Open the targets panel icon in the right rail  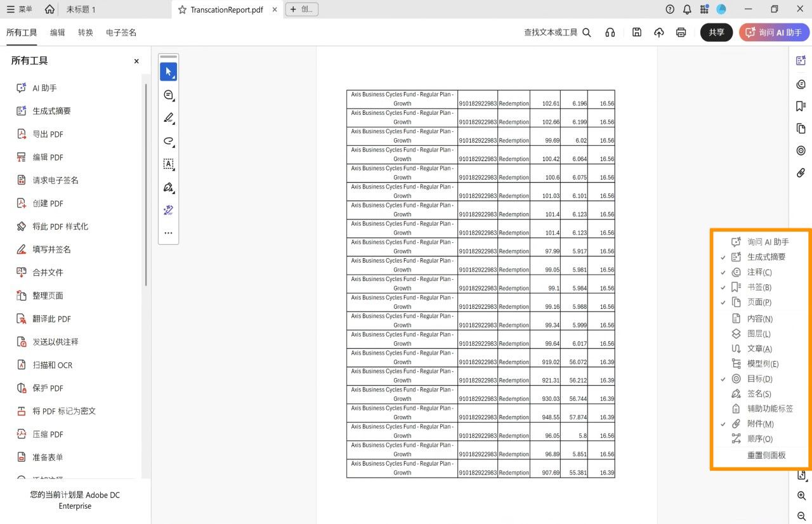tap(801, 150)
